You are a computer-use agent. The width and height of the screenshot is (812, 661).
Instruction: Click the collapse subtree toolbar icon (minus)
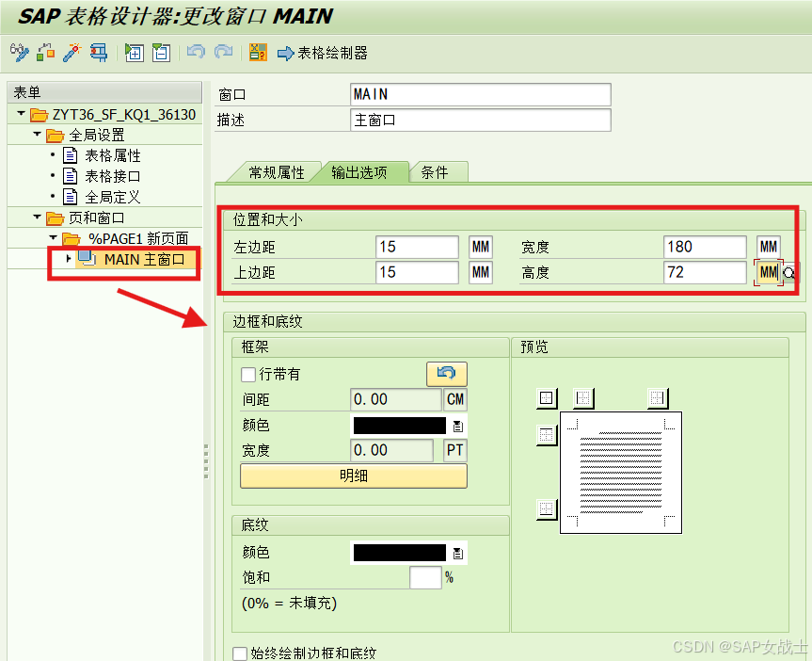tap(161, 53)
